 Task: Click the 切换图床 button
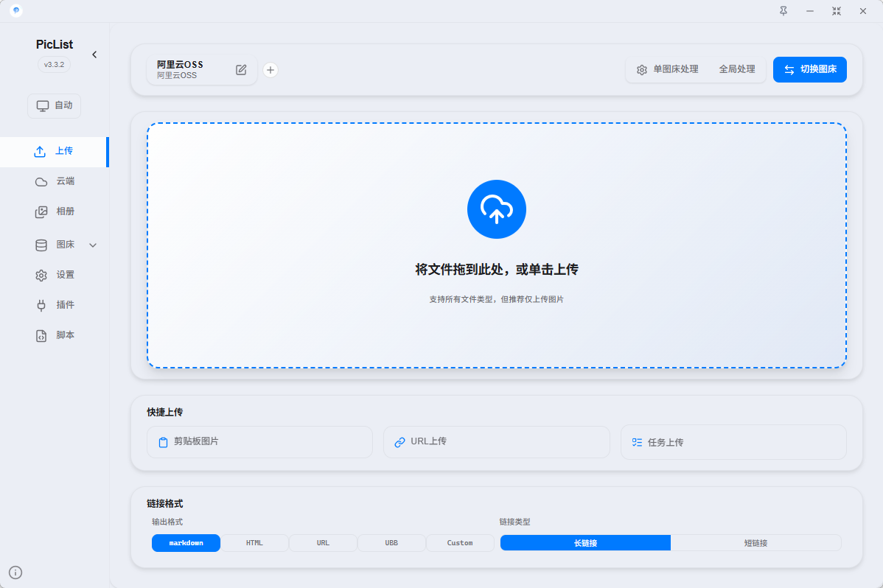[809, 69]
